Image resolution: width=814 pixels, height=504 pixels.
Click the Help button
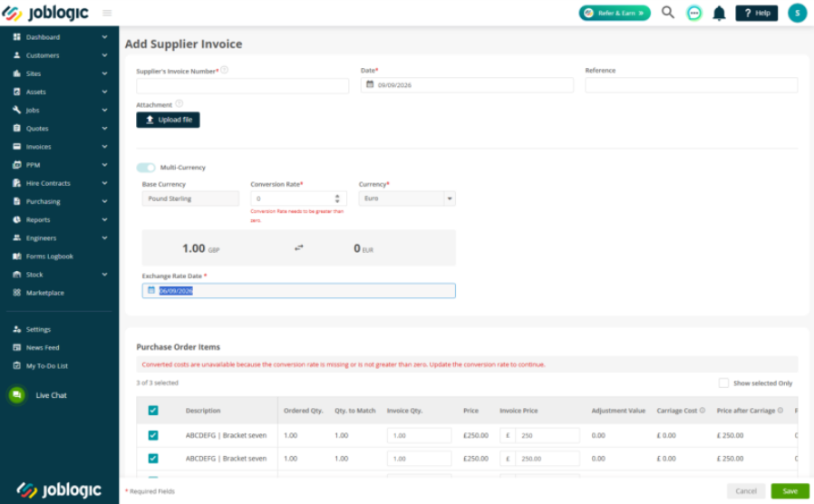pyautogui.click(x=756, y=13)
